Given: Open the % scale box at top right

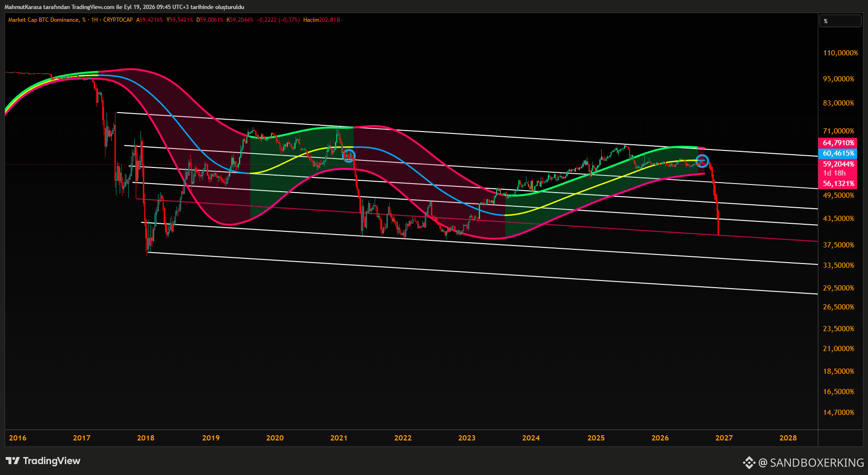Looking at the screenshot, I should point(840,21).
